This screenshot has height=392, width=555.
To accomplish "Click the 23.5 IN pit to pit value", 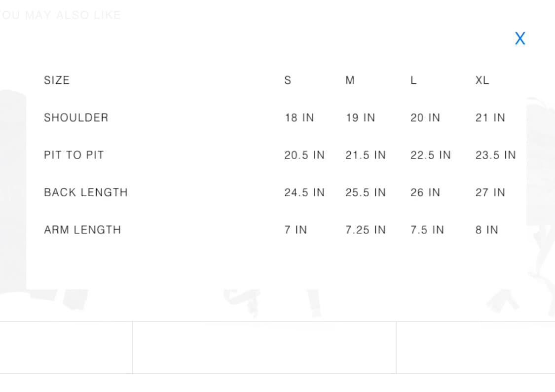I will point(495,155).
